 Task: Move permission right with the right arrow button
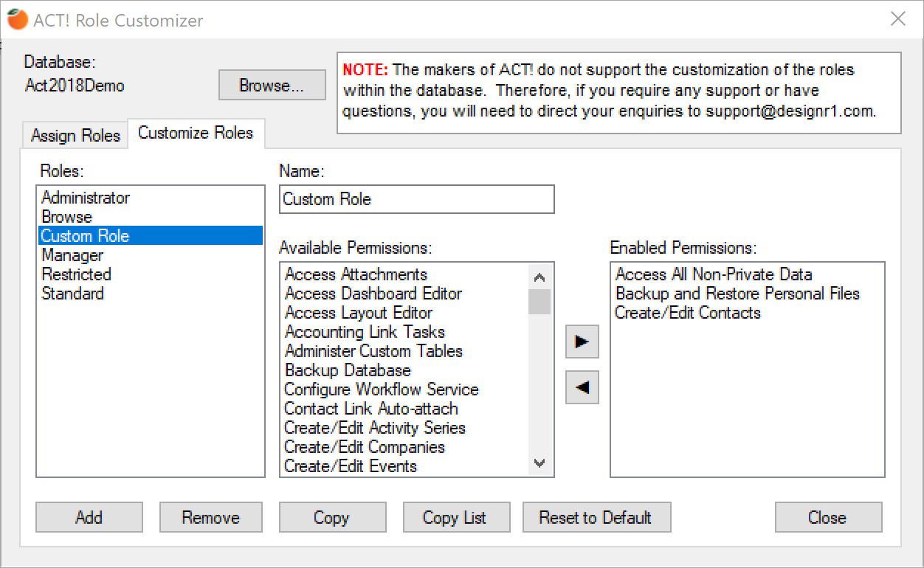click(x=582, y=342)
